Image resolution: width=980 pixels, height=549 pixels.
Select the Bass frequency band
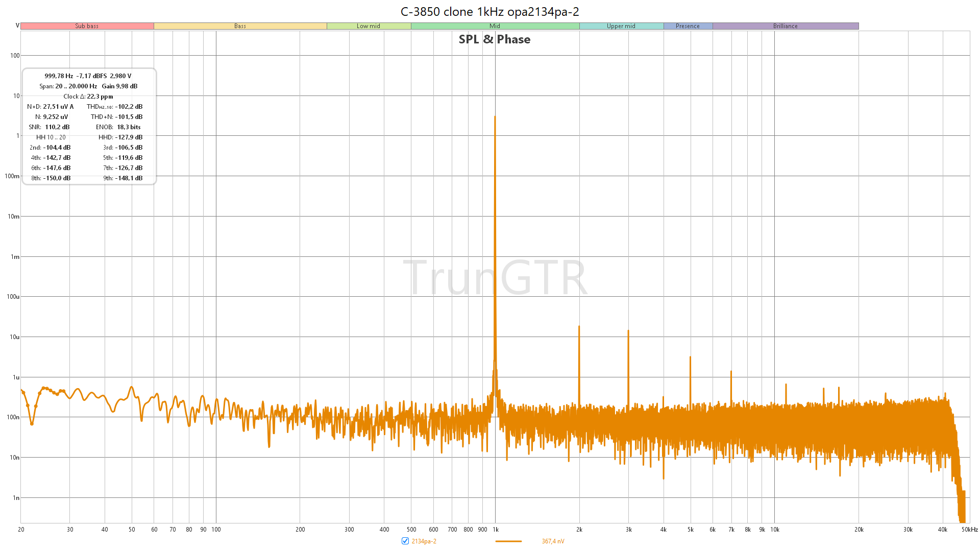click(240, 26)
